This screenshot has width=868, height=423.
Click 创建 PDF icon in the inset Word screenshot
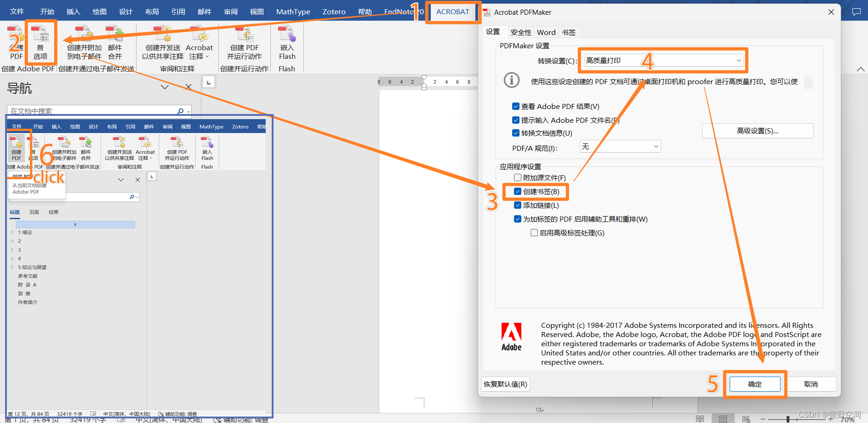tap(17, 148)
